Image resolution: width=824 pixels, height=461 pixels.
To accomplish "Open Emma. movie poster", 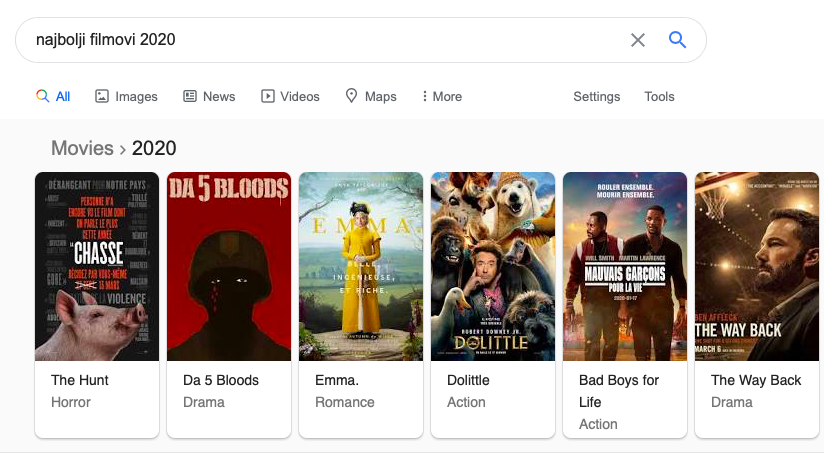I will pos(360,267).
